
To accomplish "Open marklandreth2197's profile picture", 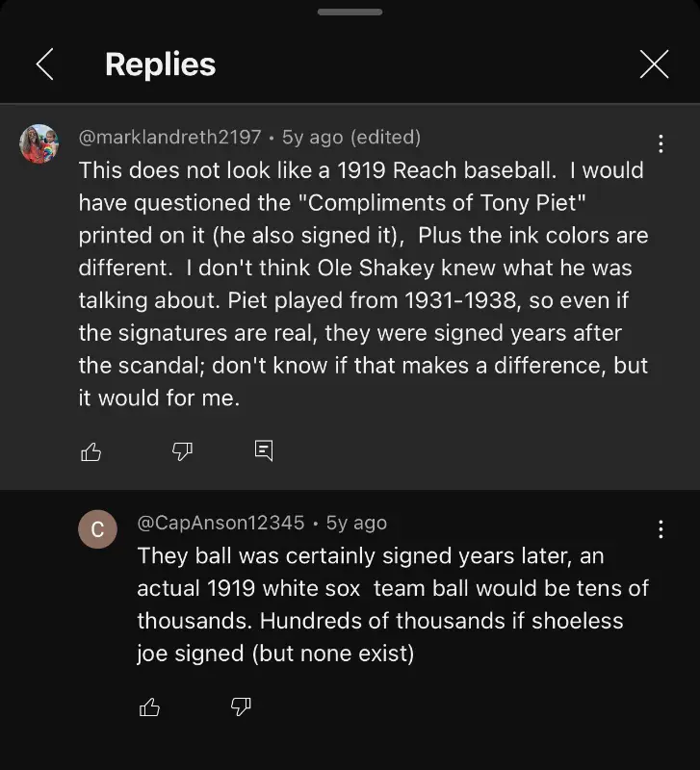I will pyautogui.click(x=39, y=144).
